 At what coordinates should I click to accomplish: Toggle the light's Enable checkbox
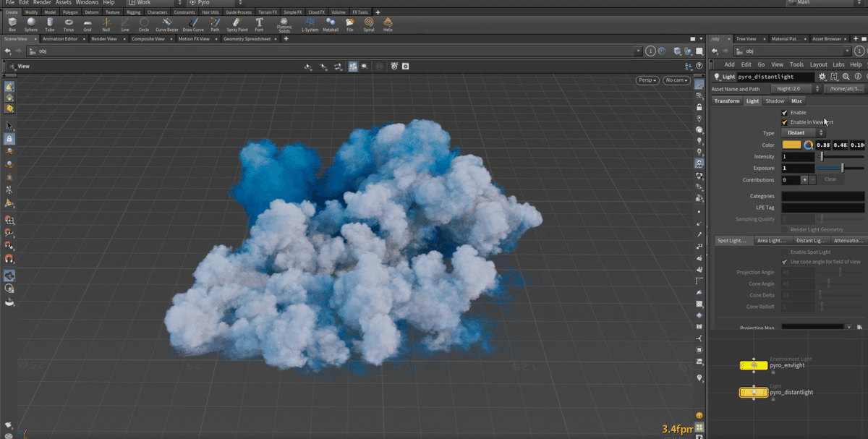click(x=785, y=113)
